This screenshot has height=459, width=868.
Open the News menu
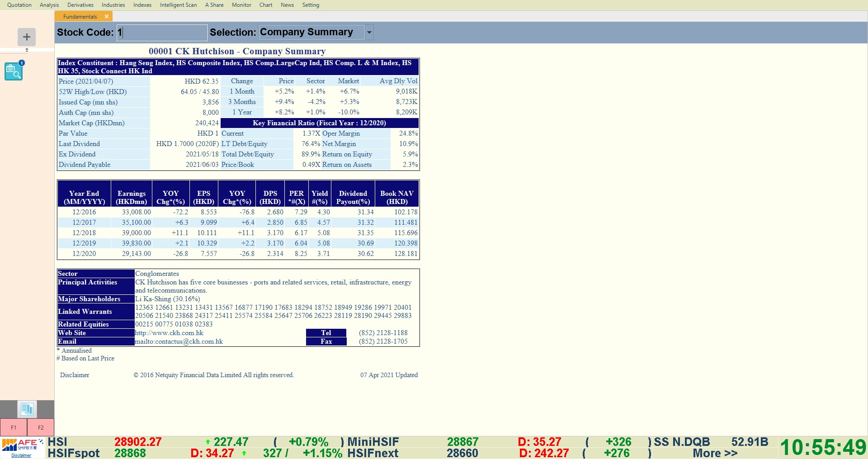tap(287, 5)
